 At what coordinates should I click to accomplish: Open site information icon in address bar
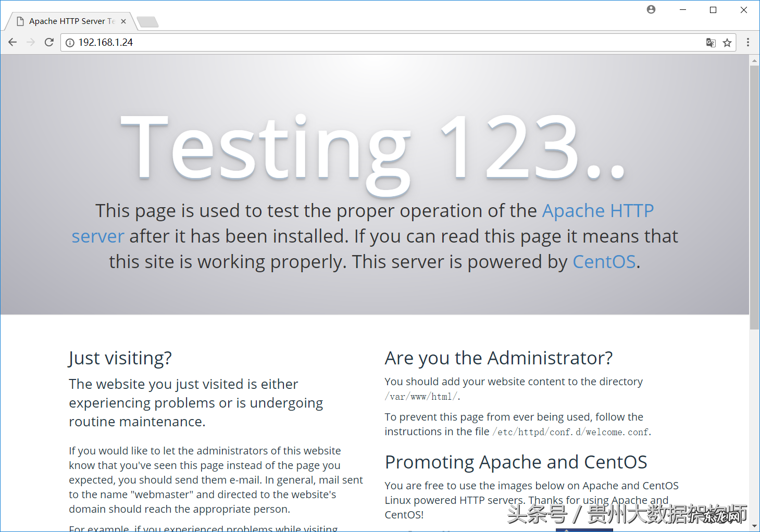coord(70,43)
